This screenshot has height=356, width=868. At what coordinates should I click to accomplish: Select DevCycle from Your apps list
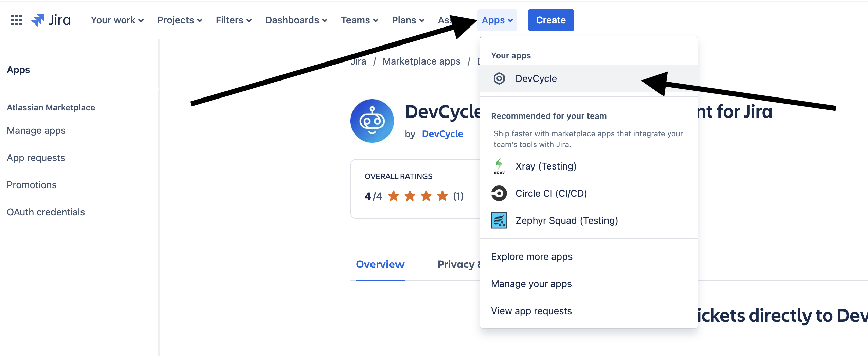pos(536,78)
